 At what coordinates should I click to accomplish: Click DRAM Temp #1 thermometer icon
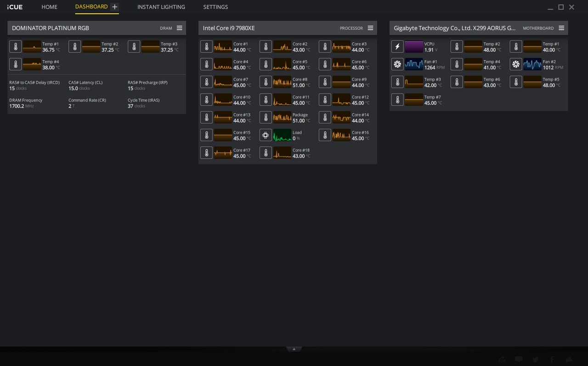[15, 46]
